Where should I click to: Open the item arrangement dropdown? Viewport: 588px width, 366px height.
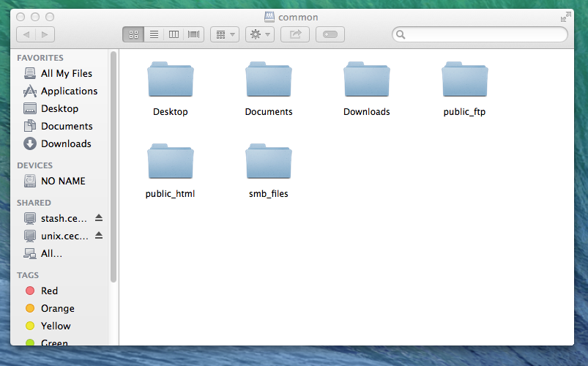point(225,34)
